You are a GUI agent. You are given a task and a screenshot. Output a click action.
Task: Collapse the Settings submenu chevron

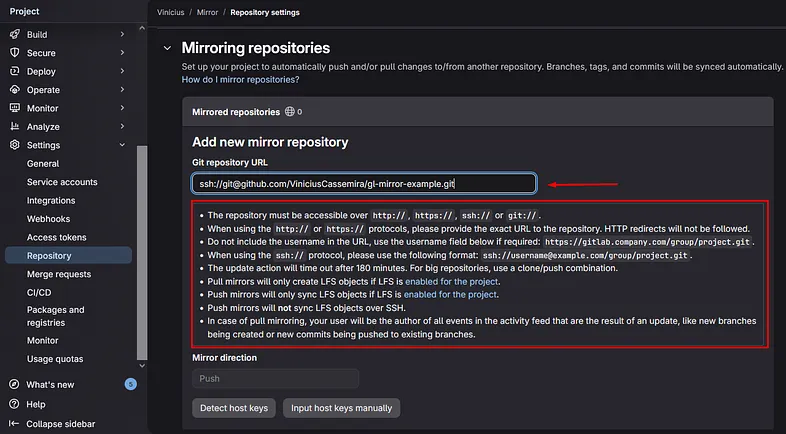tap(122, 145)
